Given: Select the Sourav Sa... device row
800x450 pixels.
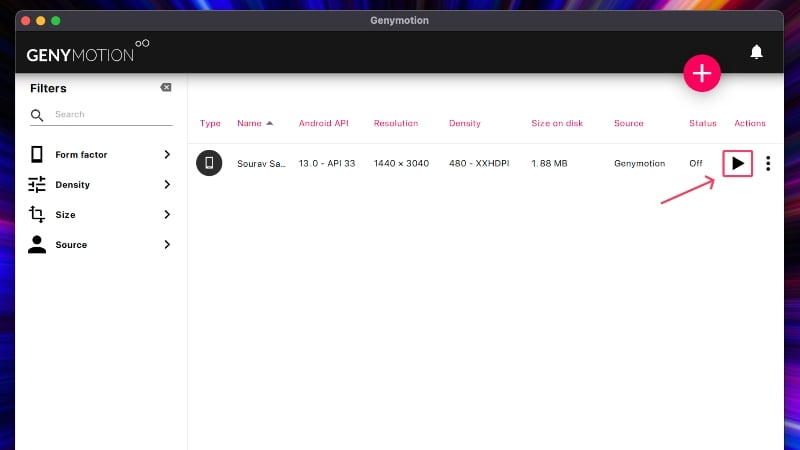Looking at the screenshot, I should [x=485, y=163].
